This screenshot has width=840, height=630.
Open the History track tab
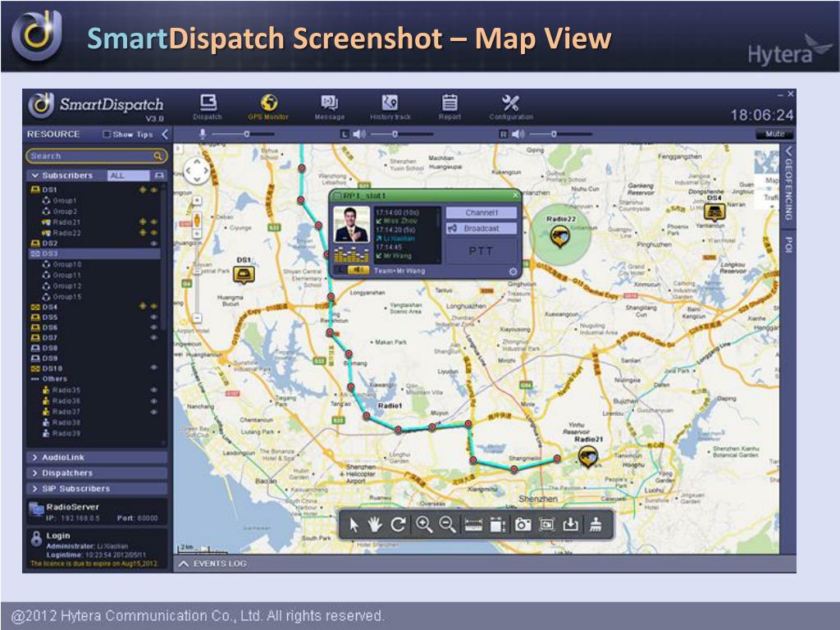pos(390,106)
